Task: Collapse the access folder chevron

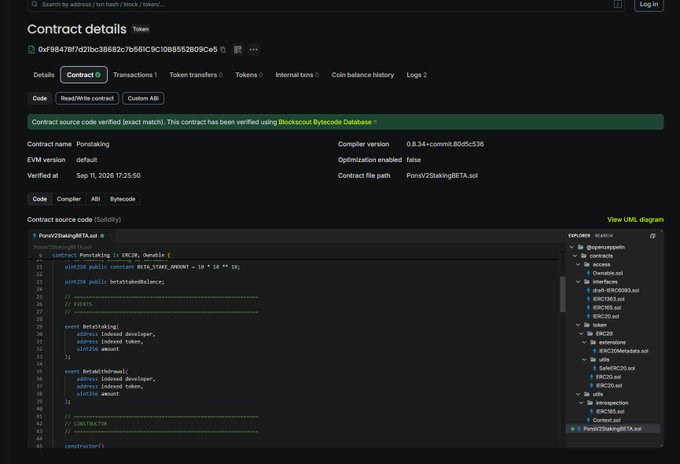Action: pyautogui.click(x=578, y=265)
